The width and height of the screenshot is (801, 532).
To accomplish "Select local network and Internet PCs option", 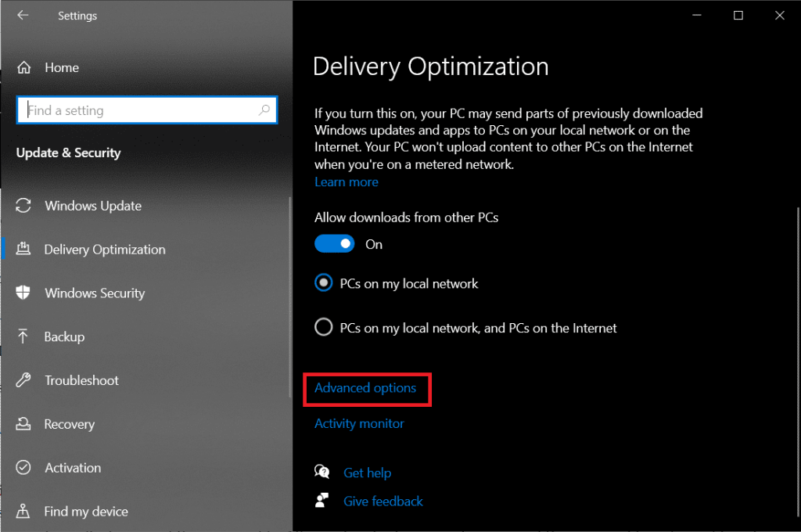I will [324, 328].
